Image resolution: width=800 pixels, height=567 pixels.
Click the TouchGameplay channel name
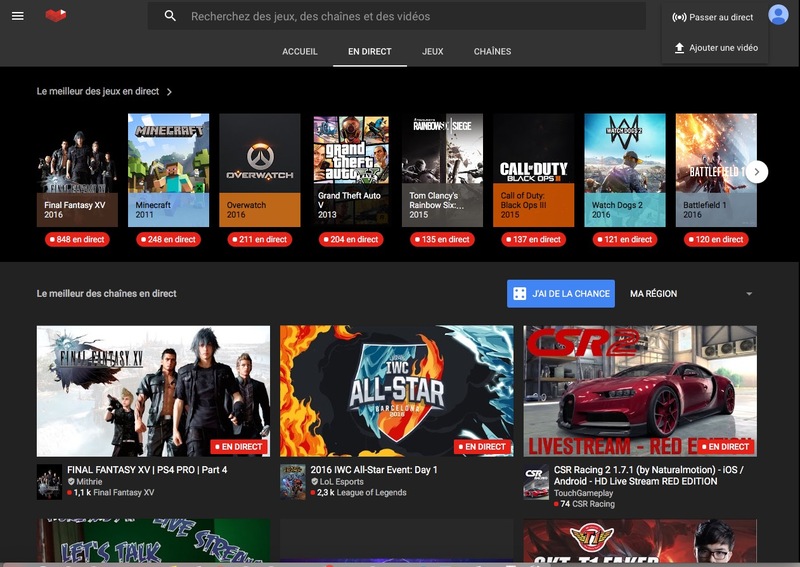click(x=584, y=494)
